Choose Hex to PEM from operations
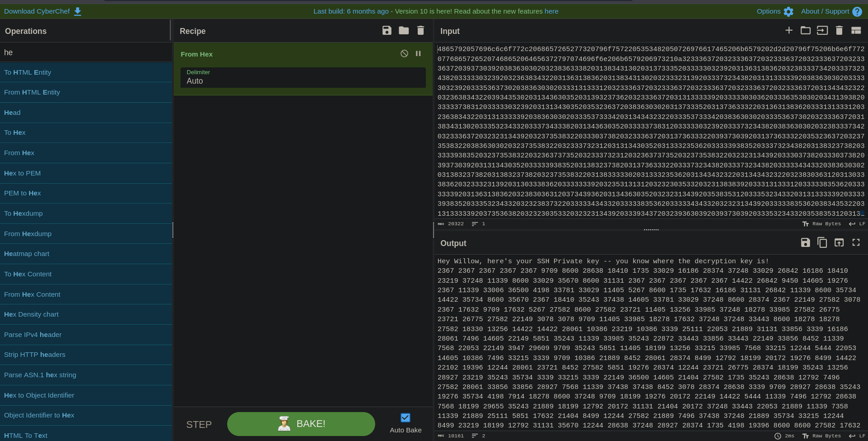The width and height of the screenshot is (868, 441). pos(23,173)
